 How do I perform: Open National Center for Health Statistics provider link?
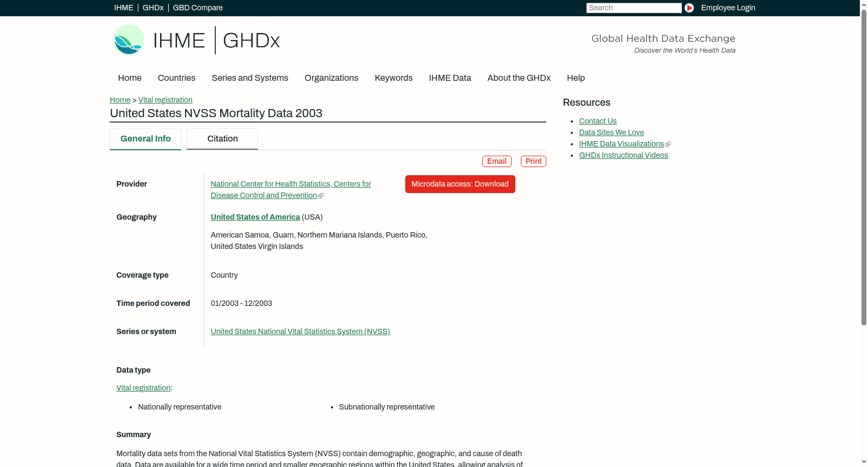(291, 190)
